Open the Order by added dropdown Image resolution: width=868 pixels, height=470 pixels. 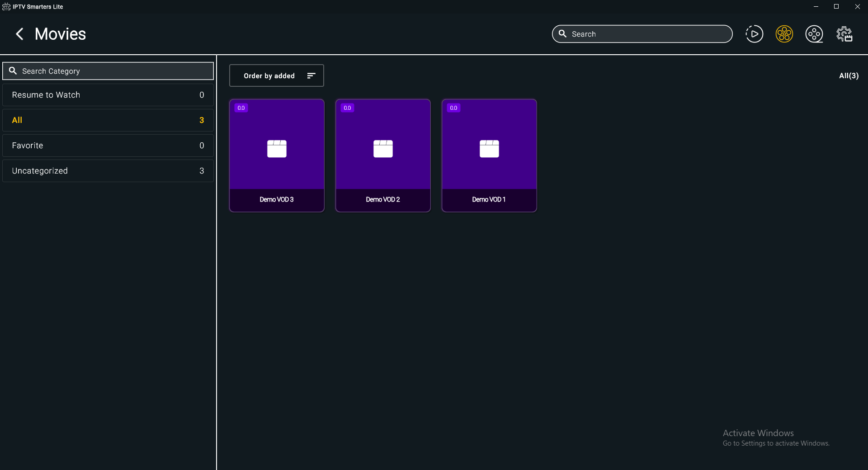(269, 75)
